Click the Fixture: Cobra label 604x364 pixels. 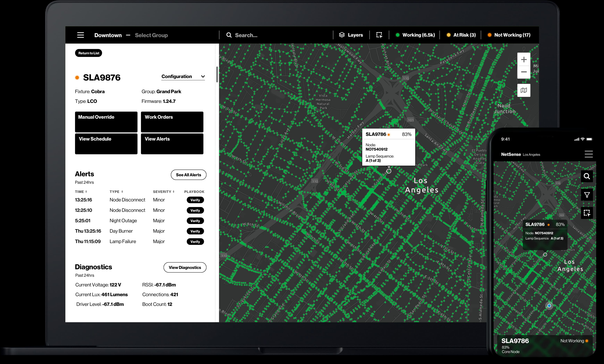90,91
